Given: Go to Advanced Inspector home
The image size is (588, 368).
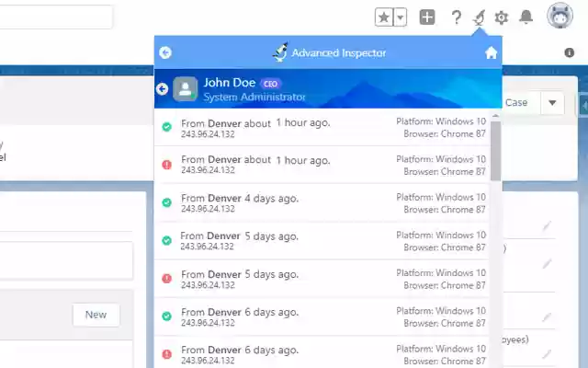Looking at the screenshot, I should [491, 53].
